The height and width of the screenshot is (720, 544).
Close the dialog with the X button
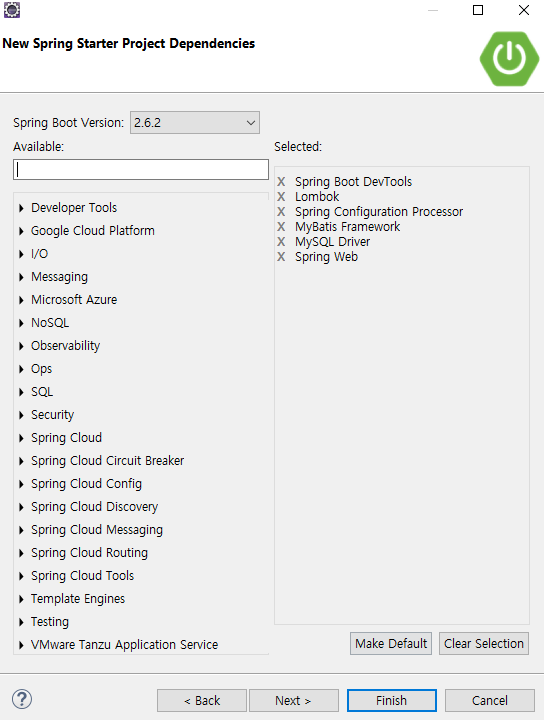click(x=524, y=10)
